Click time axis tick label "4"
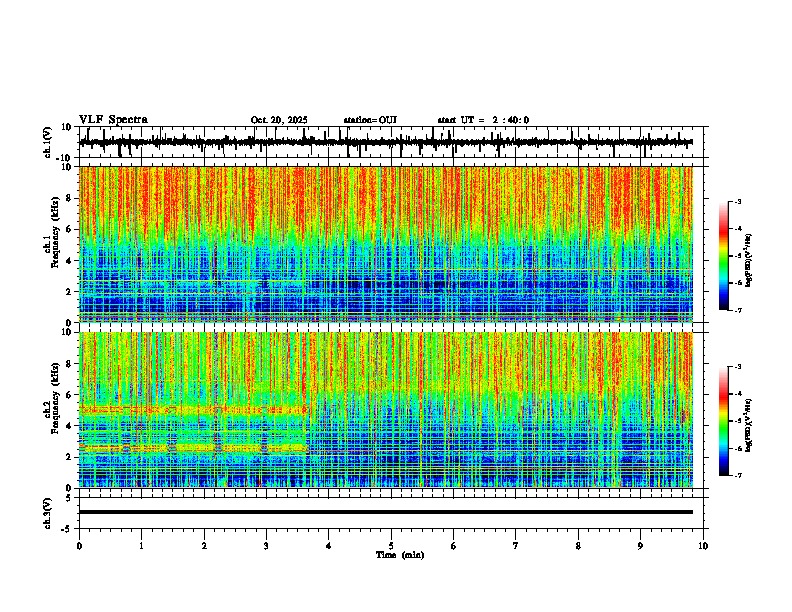Viewport: 792px width, 612px height. (329, 546)
